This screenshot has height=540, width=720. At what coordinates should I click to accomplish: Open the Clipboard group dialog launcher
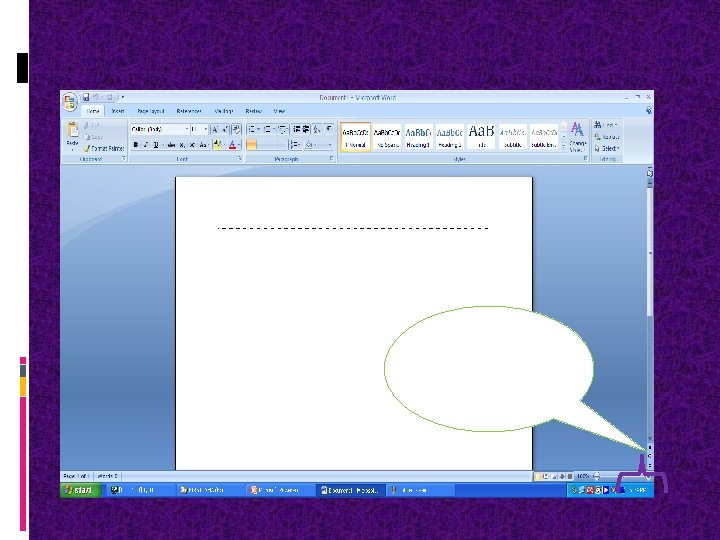coord(124,159)
